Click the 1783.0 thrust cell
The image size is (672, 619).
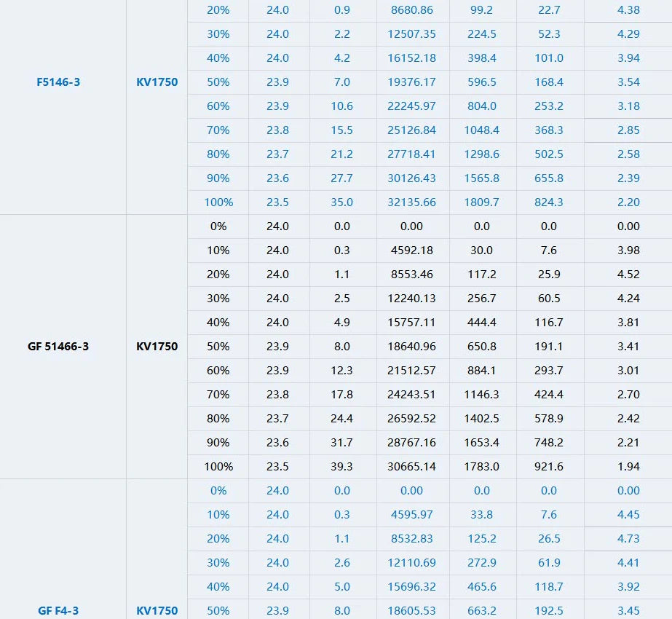pyautogui.click(x=481, y=467)
